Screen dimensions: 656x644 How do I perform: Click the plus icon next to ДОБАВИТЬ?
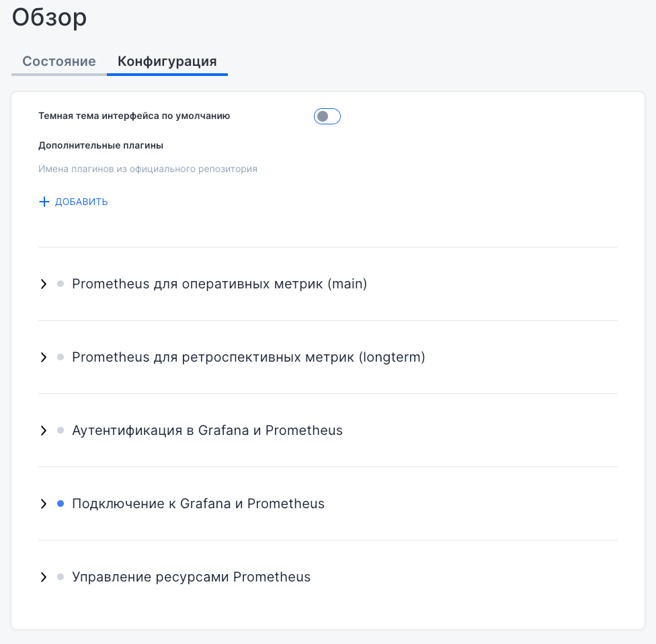(44, 202)
